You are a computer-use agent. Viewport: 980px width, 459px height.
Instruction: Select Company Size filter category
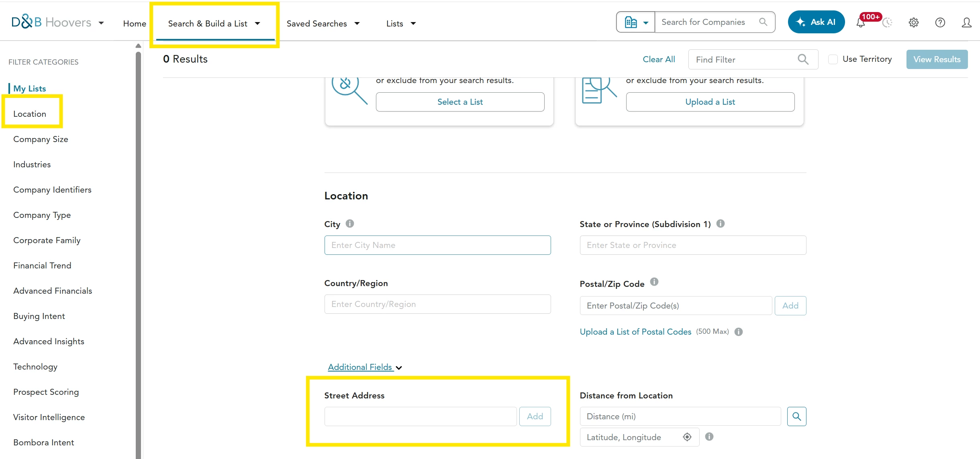tap(41, 139)
